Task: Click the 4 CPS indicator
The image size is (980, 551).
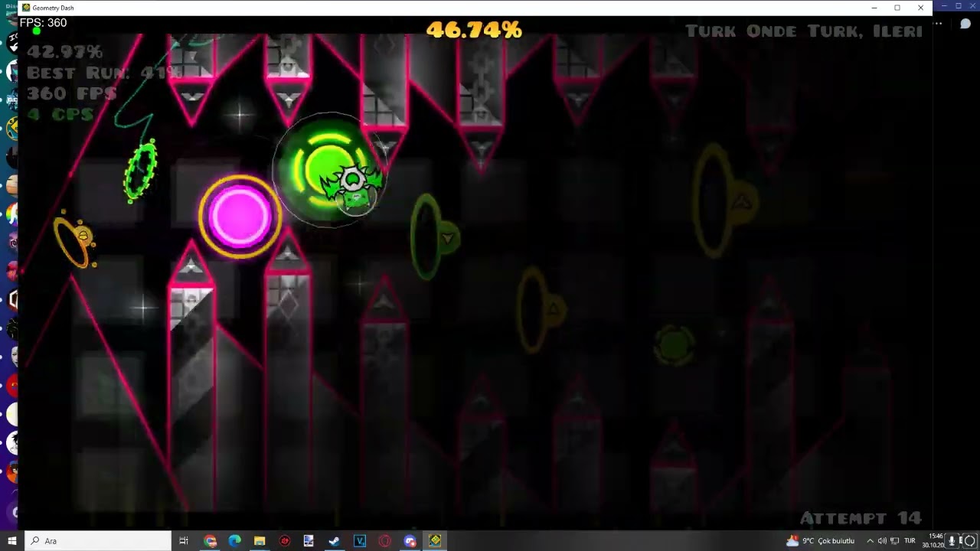Action: pos(60,115)
